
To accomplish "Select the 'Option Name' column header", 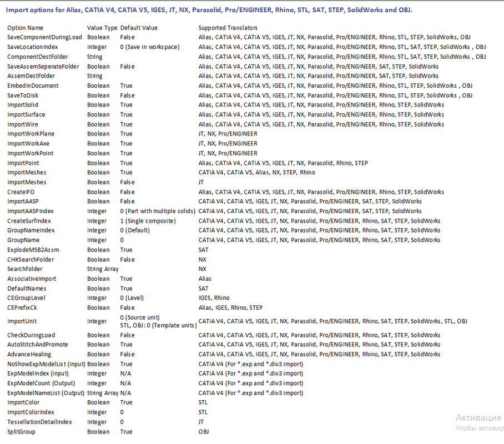I will pos(25,28).
